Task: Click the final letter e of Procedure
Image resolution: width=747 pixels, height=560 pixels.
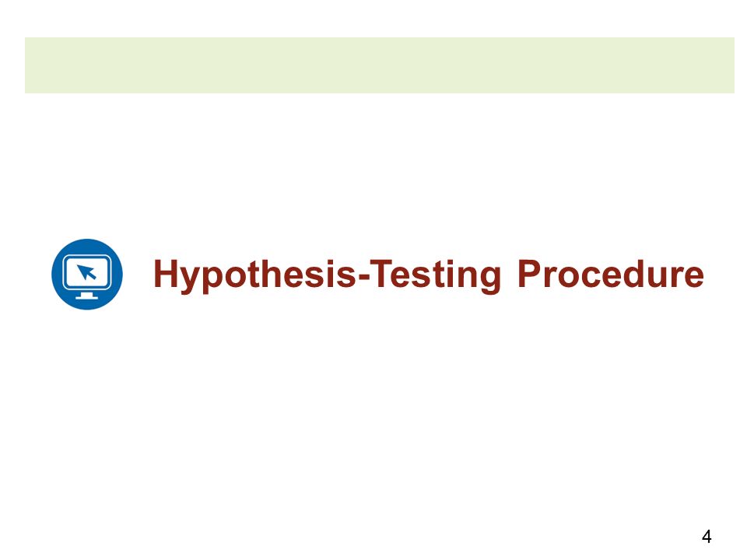Action: pyautogui.click(x=694, y=277)
